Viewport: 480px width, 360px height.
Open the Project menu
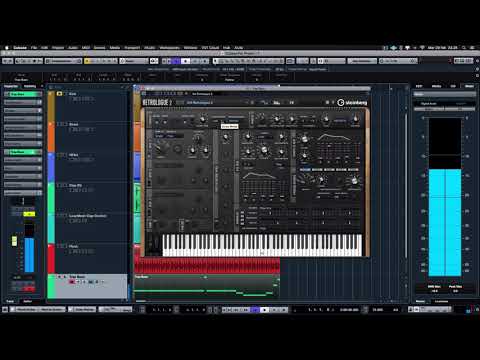tap(58, 48)
